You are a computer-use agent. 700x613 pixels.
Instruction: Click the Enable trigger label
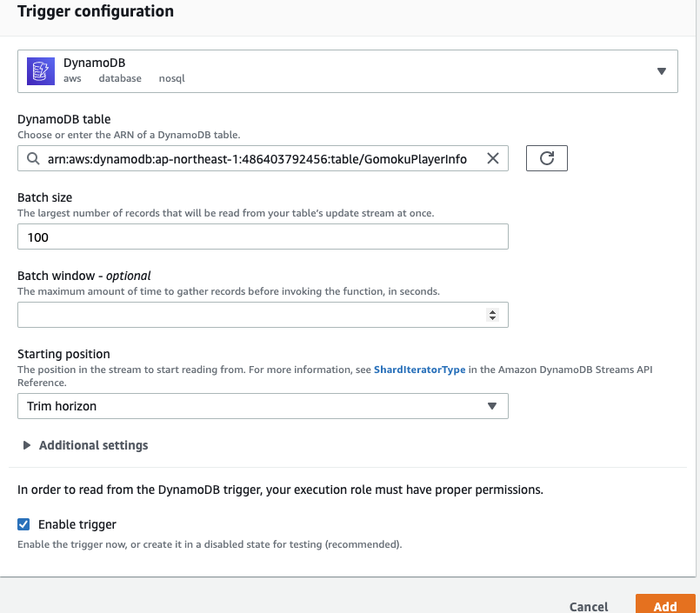click(77, 524)
